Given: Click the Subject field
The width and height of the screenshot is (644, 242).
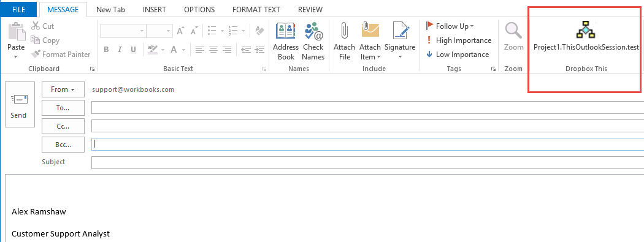Looking at the screenshot, I should point(367,162).
